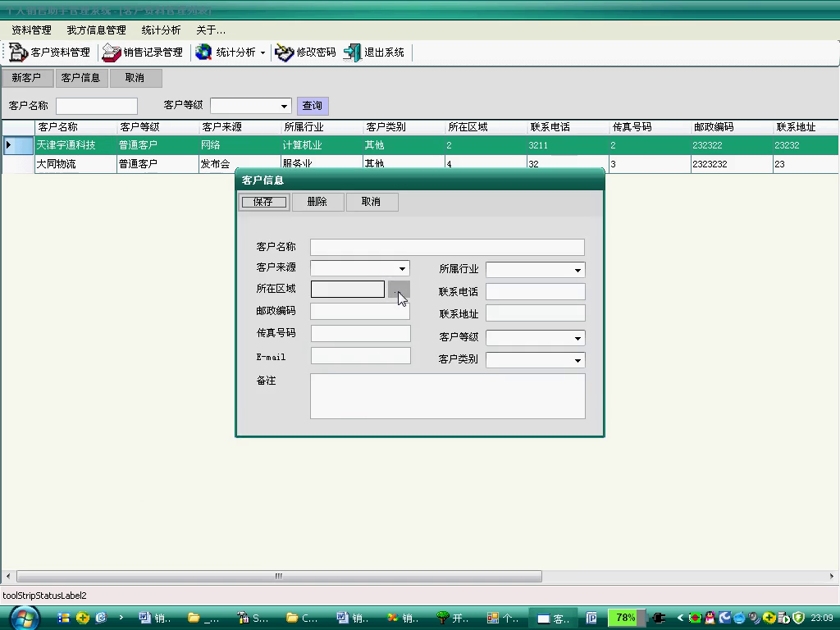Image resolution: width=840 pixels, height=630 pixels.
Task: Open the S... taskbar application
Action: point(252,619)
